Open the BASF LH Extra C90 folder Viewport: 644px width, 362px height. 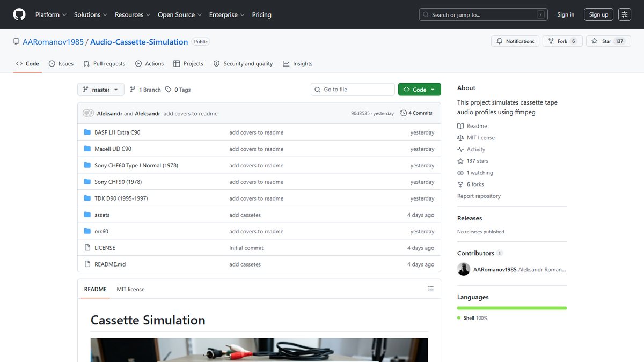(x=117, y=132)
